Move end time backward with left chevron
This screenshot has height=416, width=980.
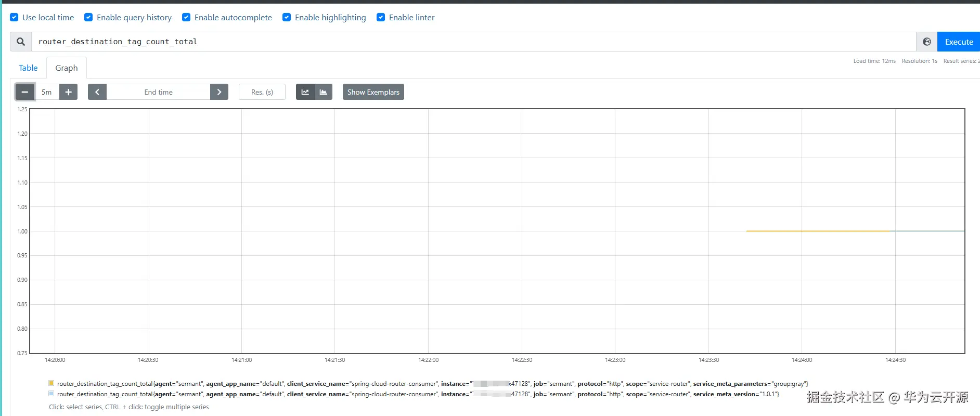[x=97, y=92]
